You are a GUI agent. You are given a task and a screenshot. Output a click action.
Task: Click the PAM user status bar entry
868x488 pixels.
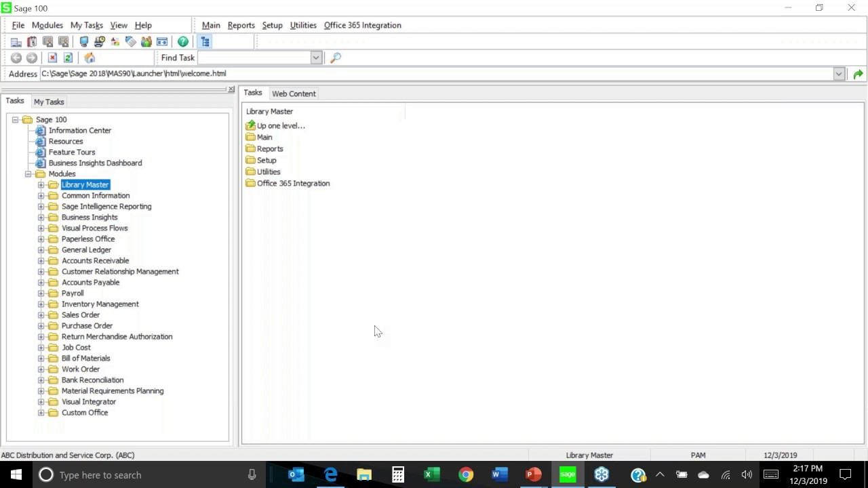[x=698, y=455]
